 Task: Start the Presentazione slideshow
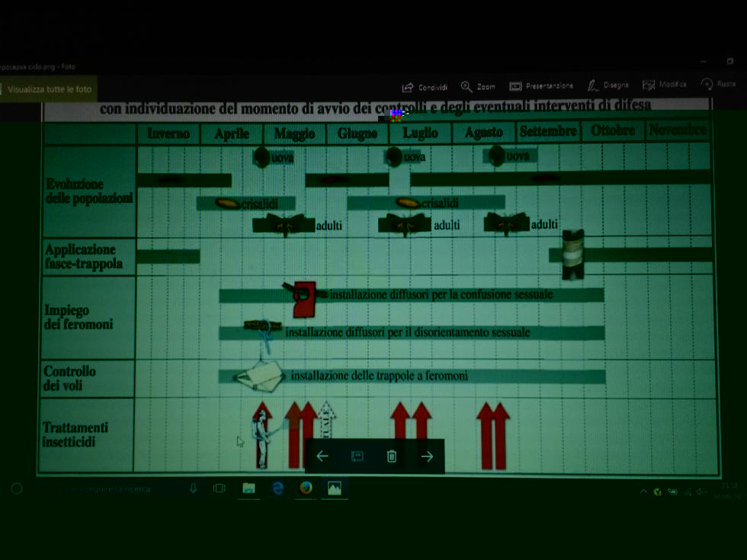point(515,87)
